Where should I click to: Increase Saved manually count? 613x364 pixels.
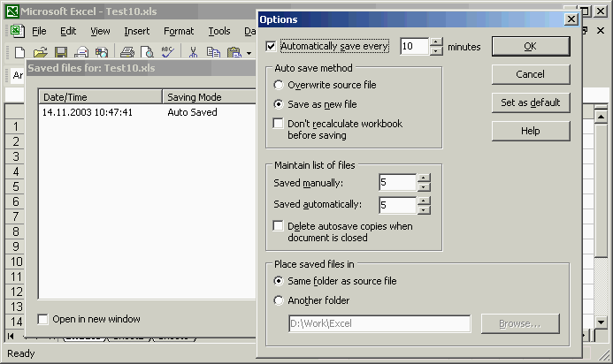[424, 178]
